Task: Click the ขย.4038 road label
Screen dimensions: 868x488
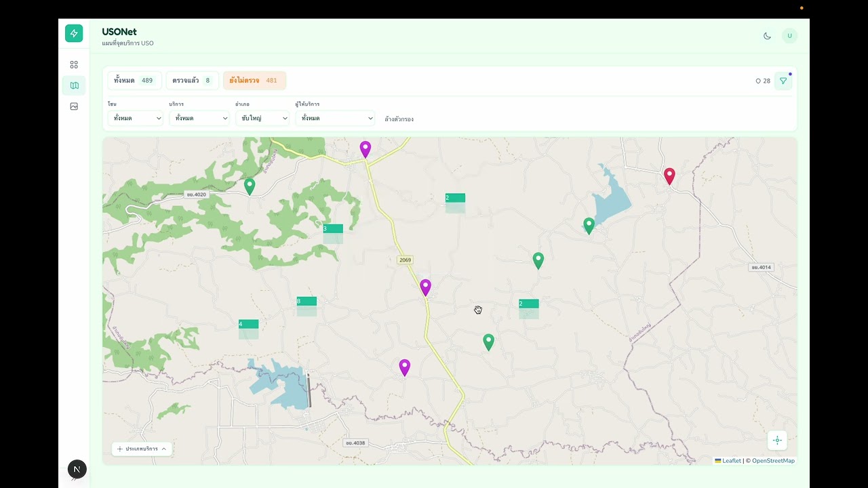Action: click(x=355, y=443)
